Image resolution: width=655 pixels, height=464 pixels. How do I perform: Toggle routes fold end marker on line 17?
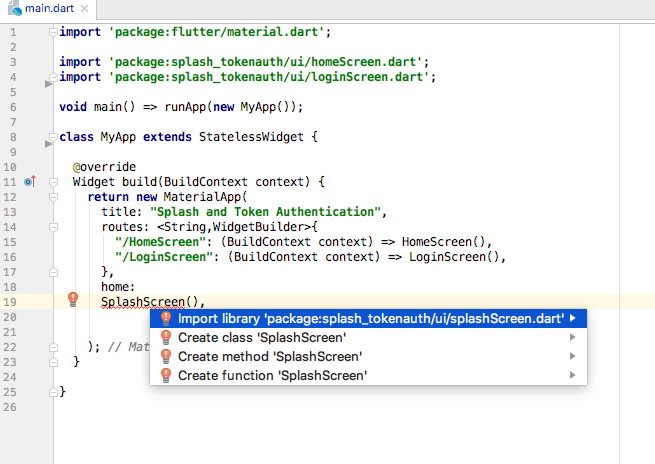pyautogui.click(x=53, y=272)
